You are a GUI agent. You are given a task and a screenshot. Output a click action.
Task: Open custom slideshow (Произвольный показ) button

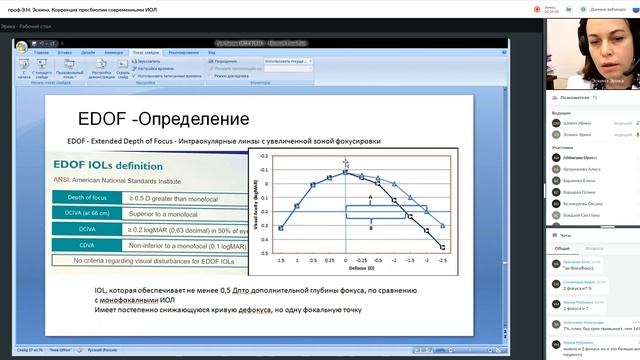70,68
